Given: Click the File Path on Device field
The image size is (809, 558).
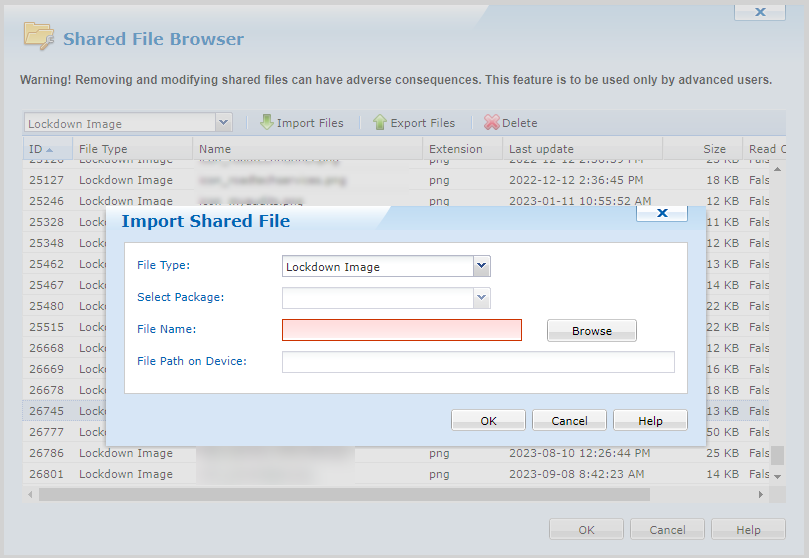Looking at the screenshot, I should point(478,362).
